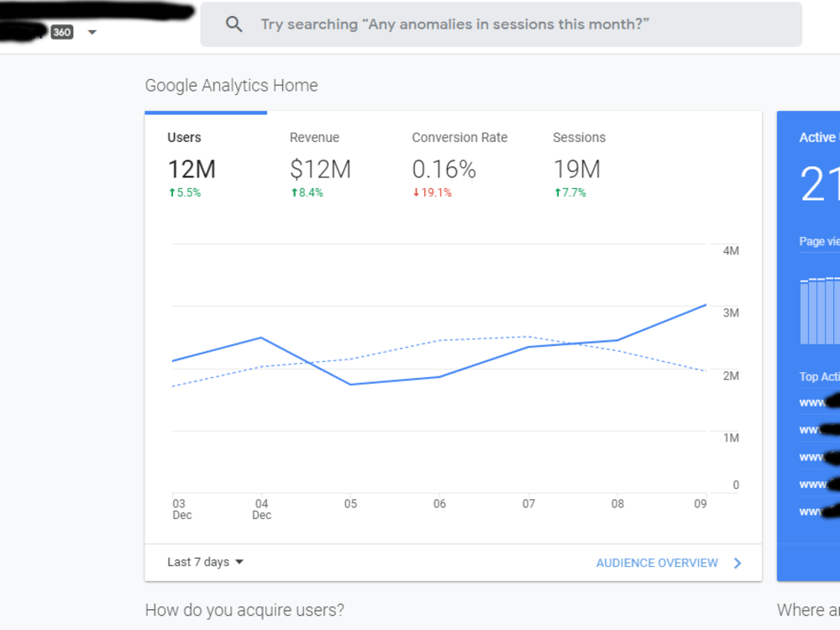Click the search box with anomalies suggestion

pos(501,24)
